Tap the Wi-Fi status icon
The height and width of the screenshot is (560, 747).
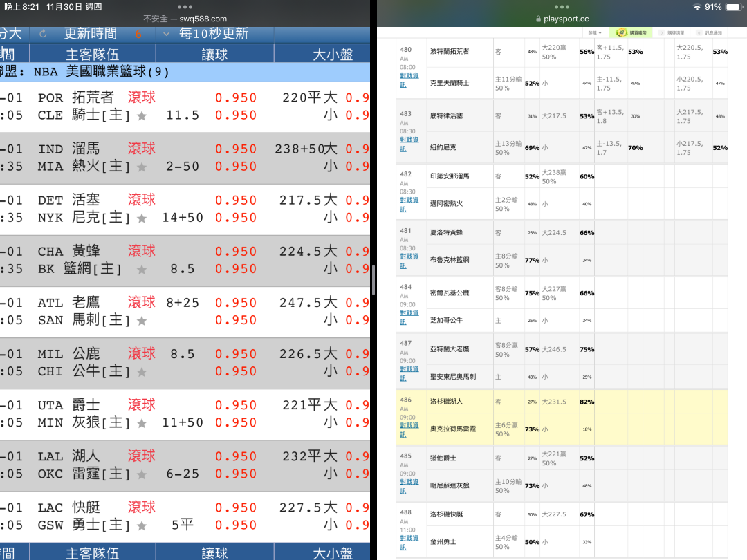[697, 7]
